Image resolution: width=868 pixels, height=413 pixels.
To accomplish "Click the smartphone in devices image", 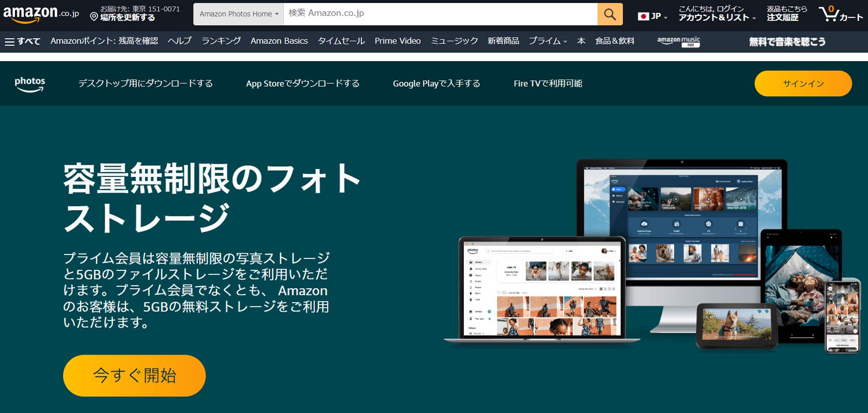I will tap(842, 316).
